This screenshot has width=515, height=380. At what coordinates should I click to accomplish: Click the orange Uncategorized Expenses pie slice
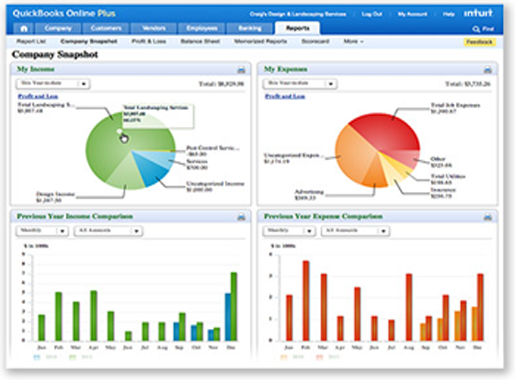pyautogui.click(x=353, y=153)
